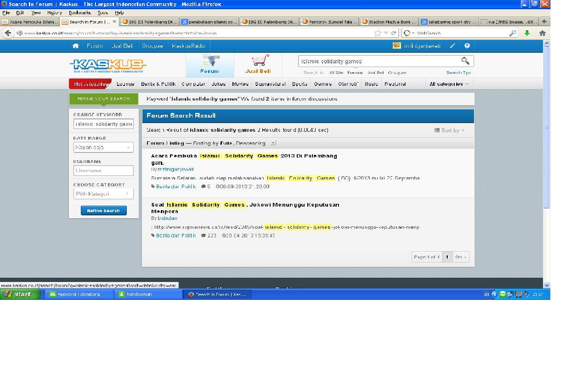Open KaskusRadio in top bar
This screenshot has width=588, height=382.
[188, 46]
